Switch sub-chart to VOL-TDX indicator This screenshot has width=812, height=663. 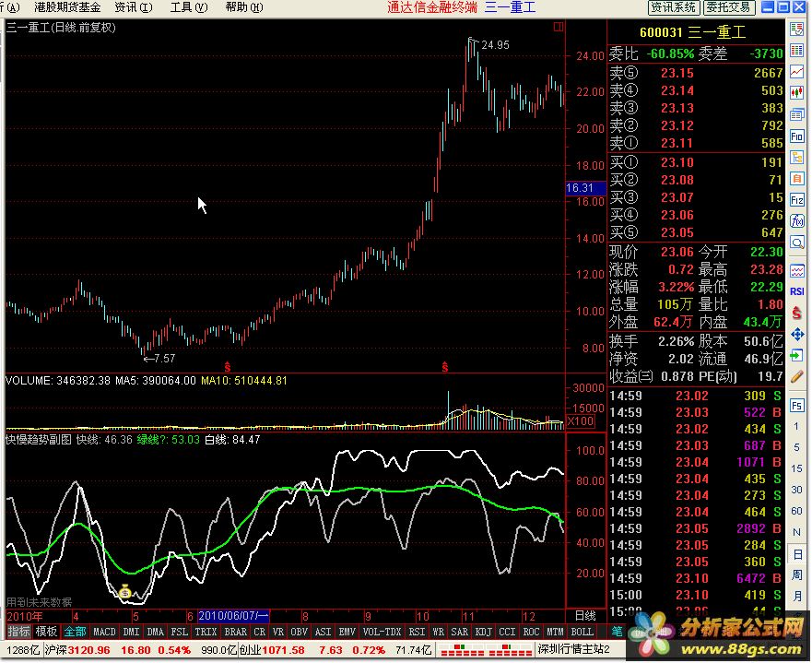(382, 632)
